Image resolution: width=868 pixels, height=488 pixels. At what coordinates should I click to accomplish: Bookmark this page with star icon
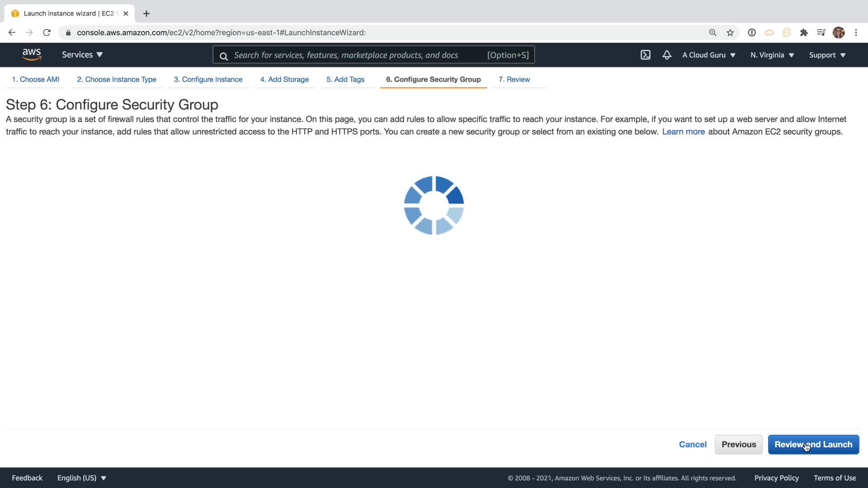pos(730,33)
